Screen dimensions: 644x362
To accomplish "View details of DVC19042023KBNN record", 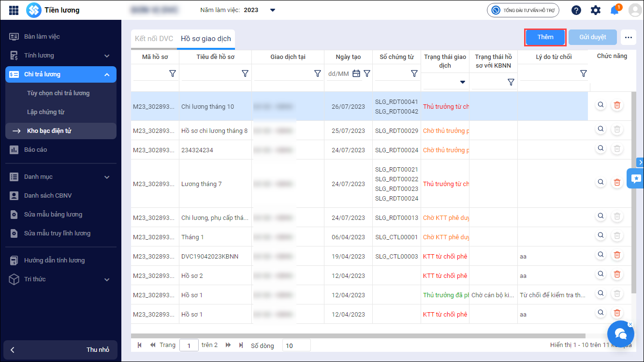I will pos(601,255).
